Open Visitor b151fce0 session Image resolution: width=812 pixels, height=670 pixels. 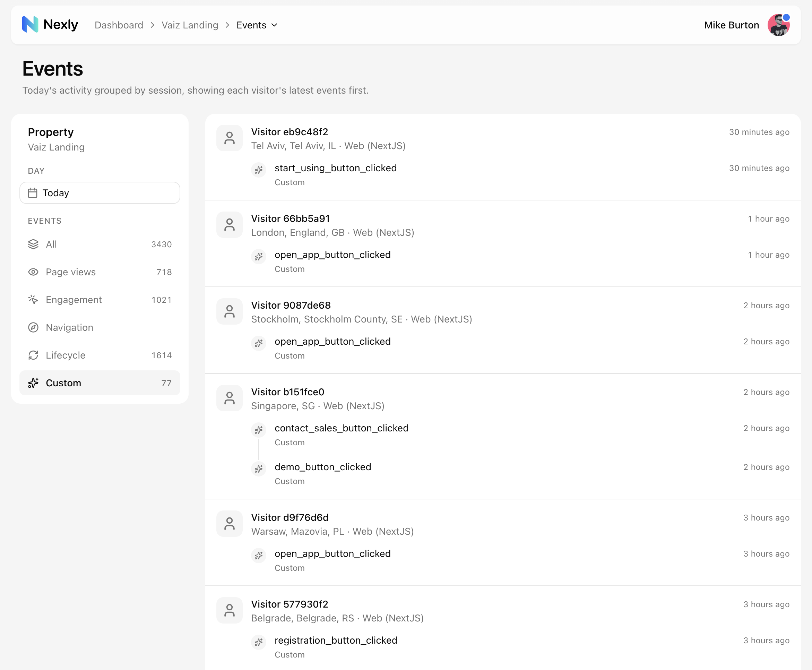288,392
